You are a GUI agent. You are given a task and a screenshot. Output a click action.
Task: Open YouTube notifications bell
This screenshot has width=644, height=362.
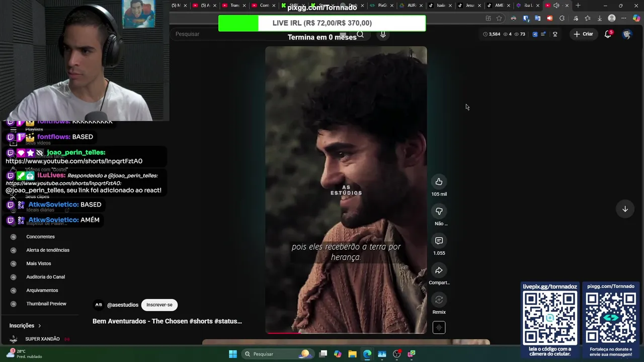[608, 34]
